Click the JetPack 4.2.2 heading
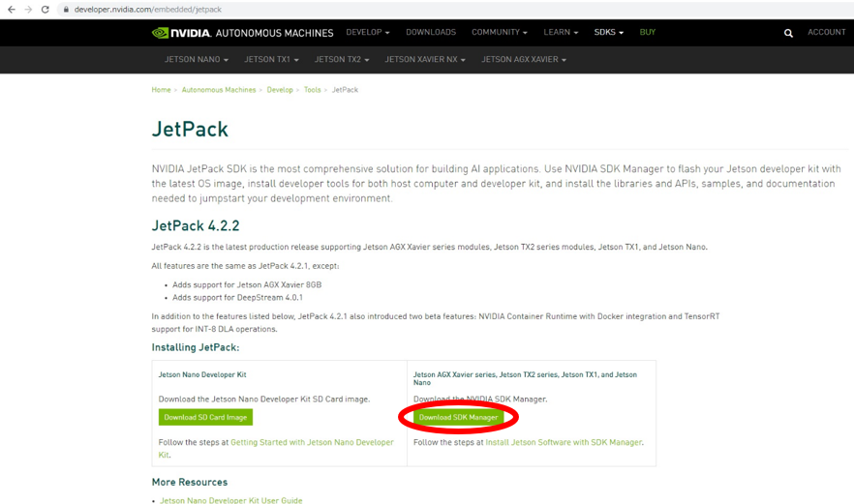The image size is (854, 504). (196, 225)
